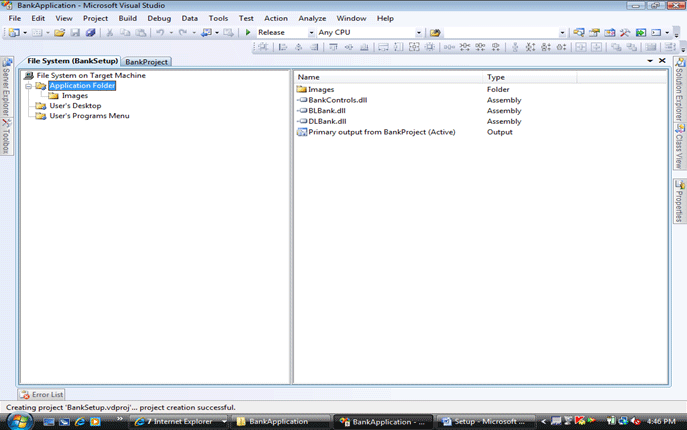Click the Start Page toolbar icon
This screenshot has height=430, width=687.
(x=641, y=32)
